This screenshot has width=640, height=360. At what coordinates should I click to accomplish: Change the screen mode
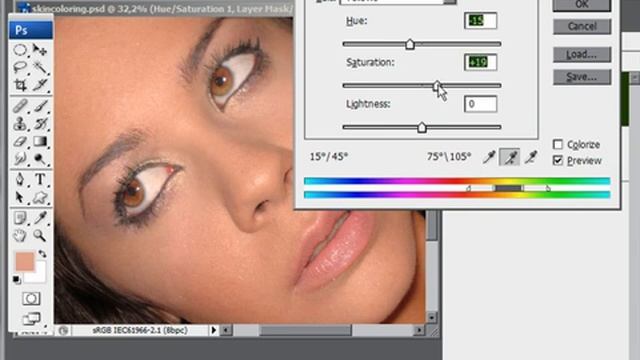coord(31,318)
